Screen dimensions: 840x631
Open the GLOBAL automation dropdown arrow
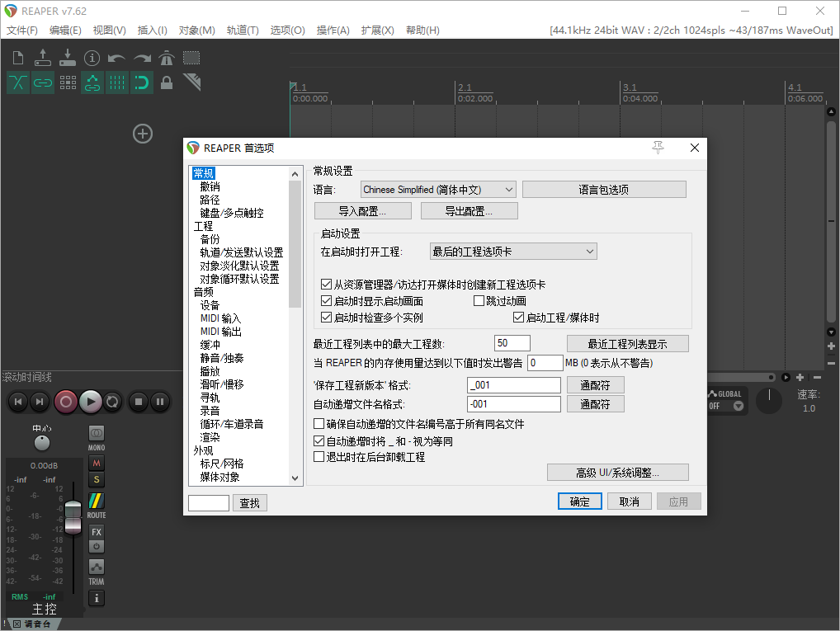(738, 406)
